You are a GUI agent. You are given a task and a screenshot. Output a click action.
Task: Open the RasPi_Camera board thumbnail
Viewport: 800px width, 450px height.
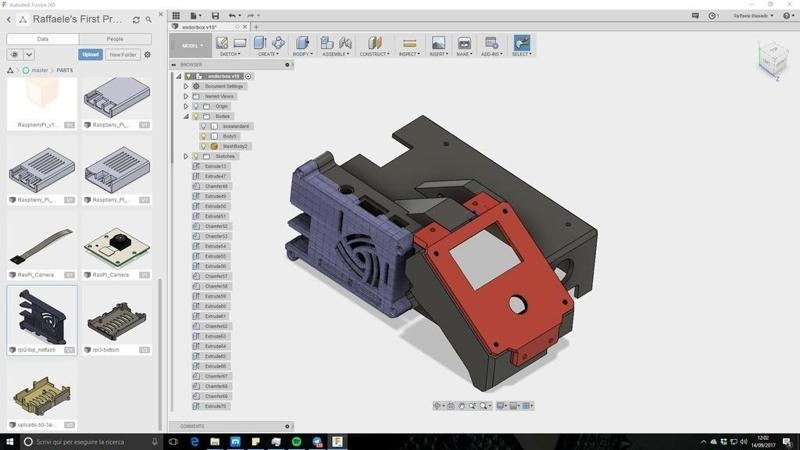click(x=117, y=247)
